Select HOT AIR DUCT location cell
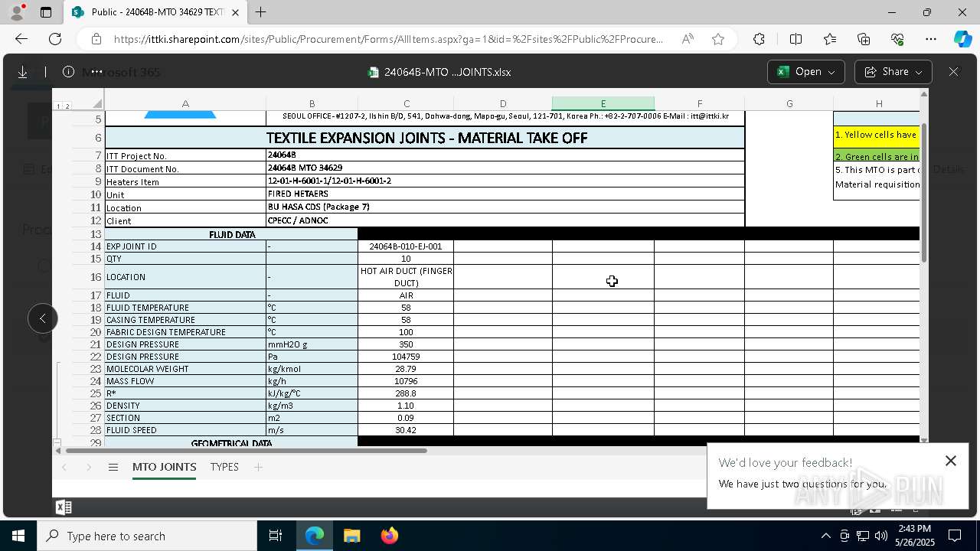980x551 pixels. tap(406, 277)
